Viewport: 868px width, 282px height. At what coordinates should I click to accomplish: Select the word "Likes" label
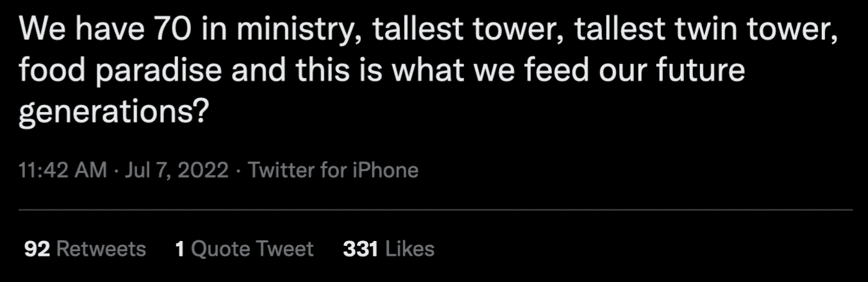click(410, 249)
